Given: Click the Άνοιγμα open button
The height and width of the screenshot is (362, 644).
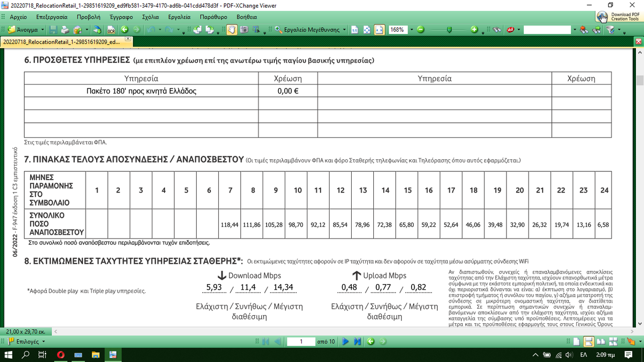Looking at the screenshot, I should 23,30.
